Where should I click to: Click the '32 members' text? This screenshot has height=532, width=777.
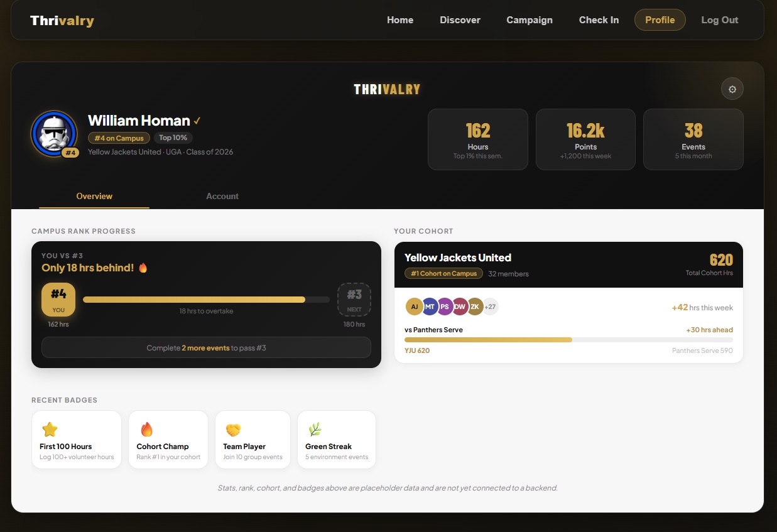click(508, 274)
